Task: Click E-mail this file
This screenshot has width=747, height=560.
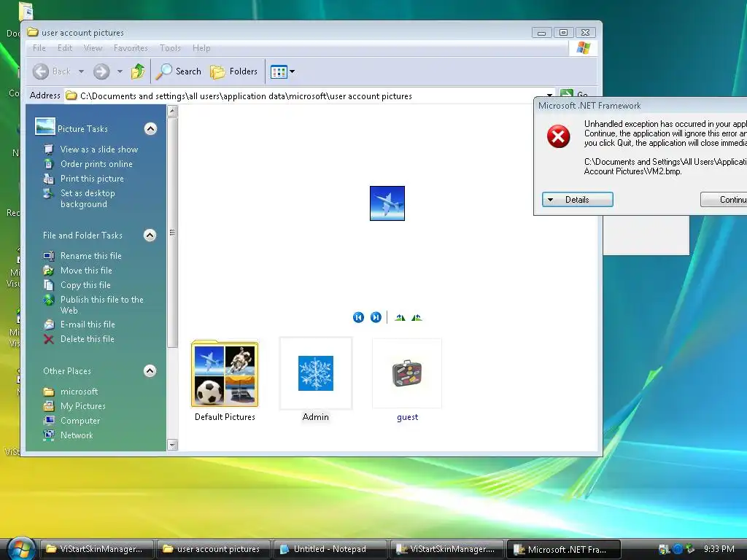Action: (x=88, y=324)
